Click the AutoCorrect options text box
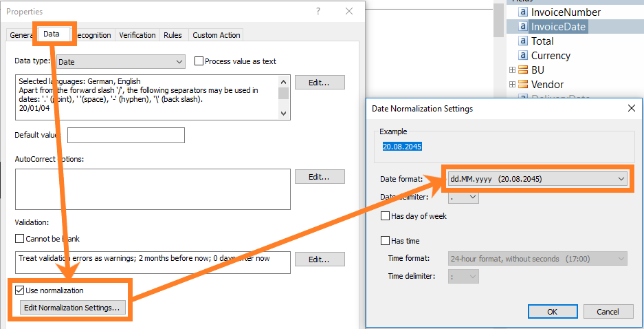This screenshot has width=644, height=329. [x=153, y=189]
